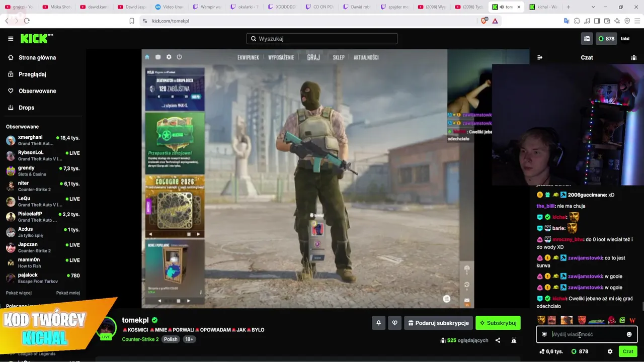Open LeQu channel in followed list
The height and width of the screenshot is (362, 644).
tap(43, 202)
